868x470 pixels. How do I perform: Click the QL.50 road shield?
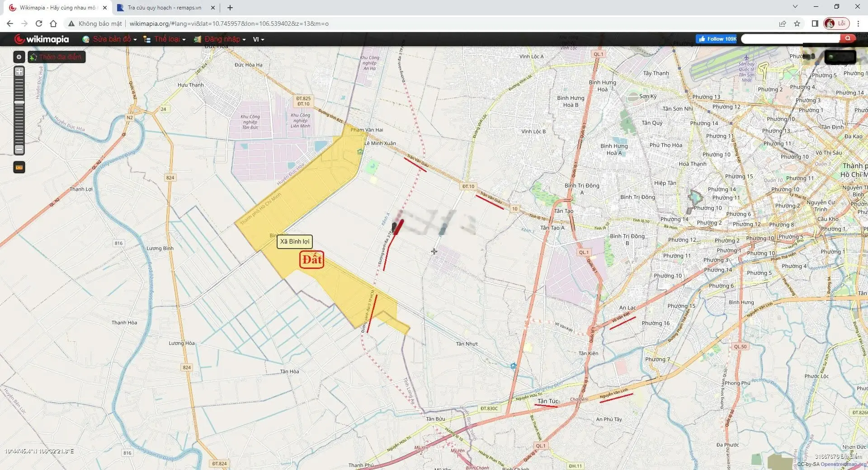pyautogui.click(x=741, y=347)
